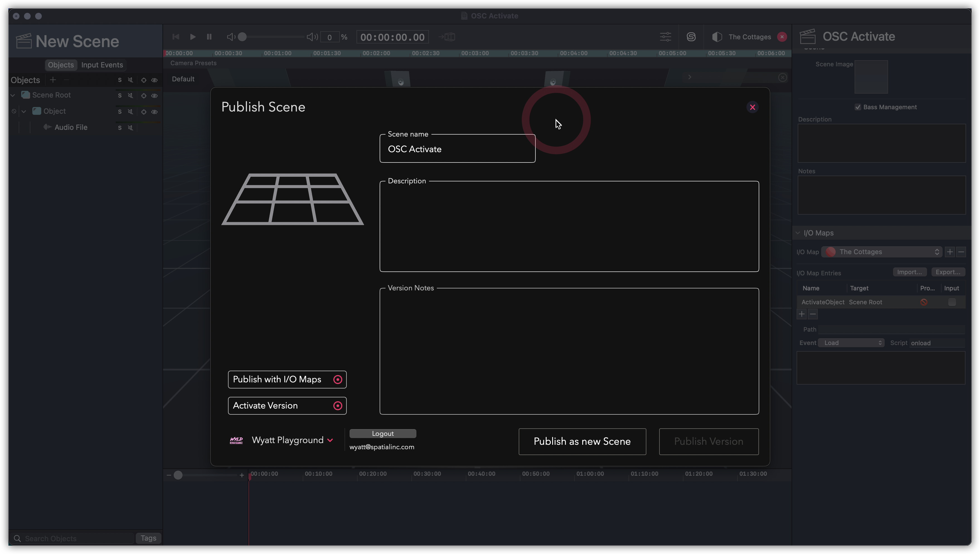Remove the I/O Map with minus
Screen dimensions: 980x554
coord(961,252)
